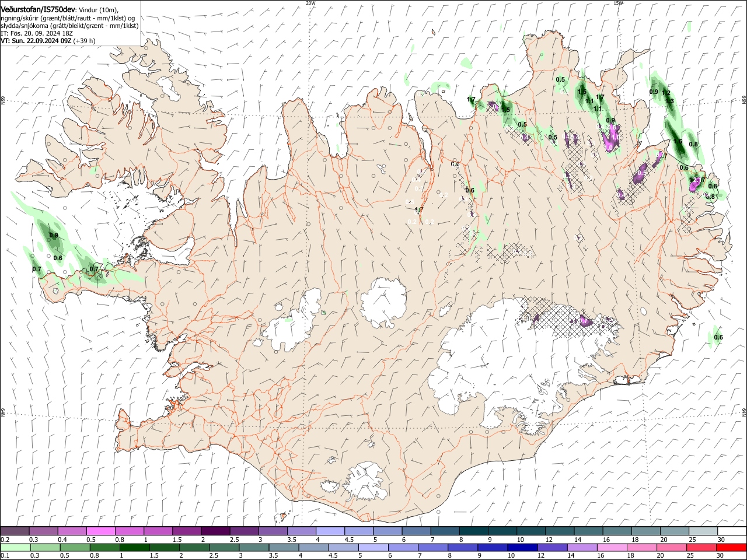Viewport: 747px width, 560px height.
Task: Select the navy blue swatch at 10 in lower legend
Action: pyautogui.click(x=522, y=548)
